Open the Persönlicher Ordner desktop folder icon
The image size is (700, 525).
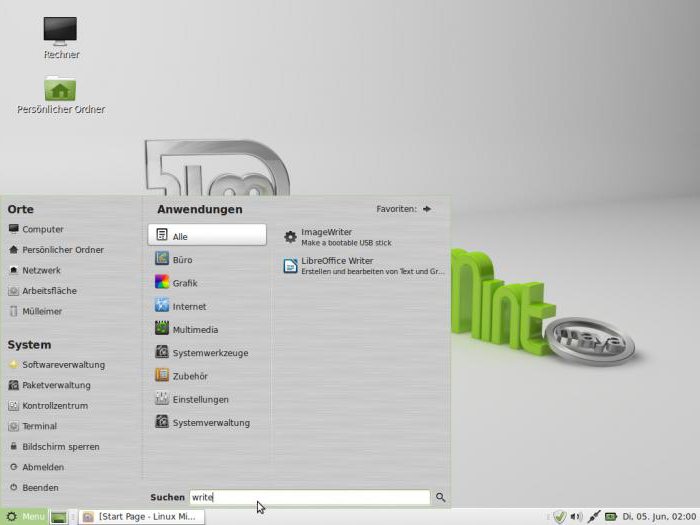[61, 95]
